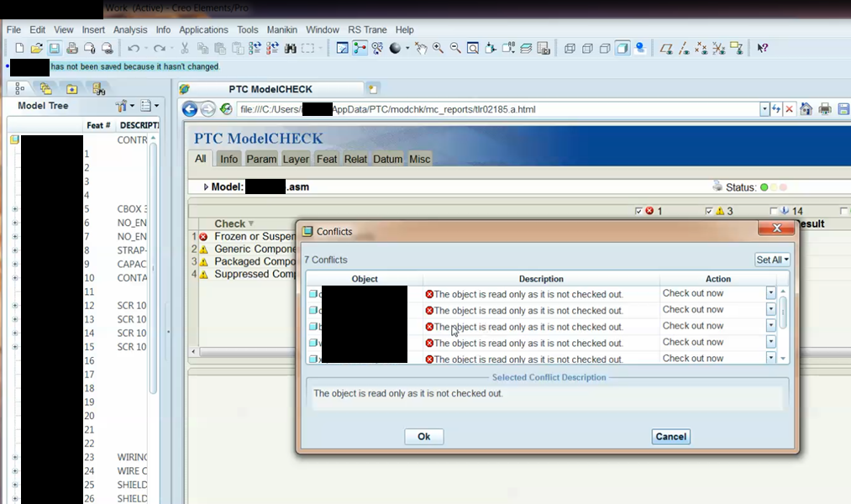Expand the Model .asm disclosure triangle
Screen dimensions: 851x504
(x=206, y=187)
